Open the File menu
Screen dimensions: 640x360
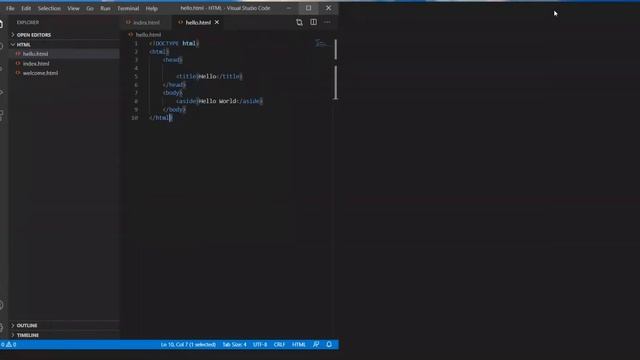pyautogui.click(x=10, y=8)
